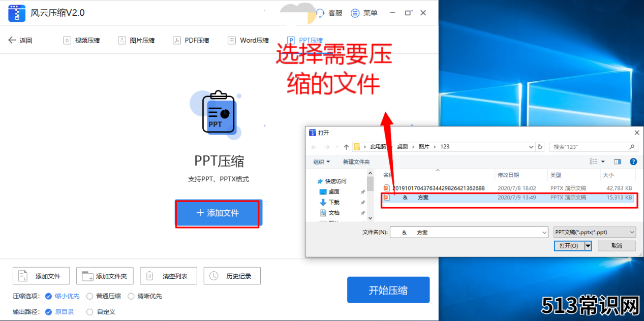Open the 组织 dropdown menu
The height and width of the screenshot is (321, 644).
point(322,162)
